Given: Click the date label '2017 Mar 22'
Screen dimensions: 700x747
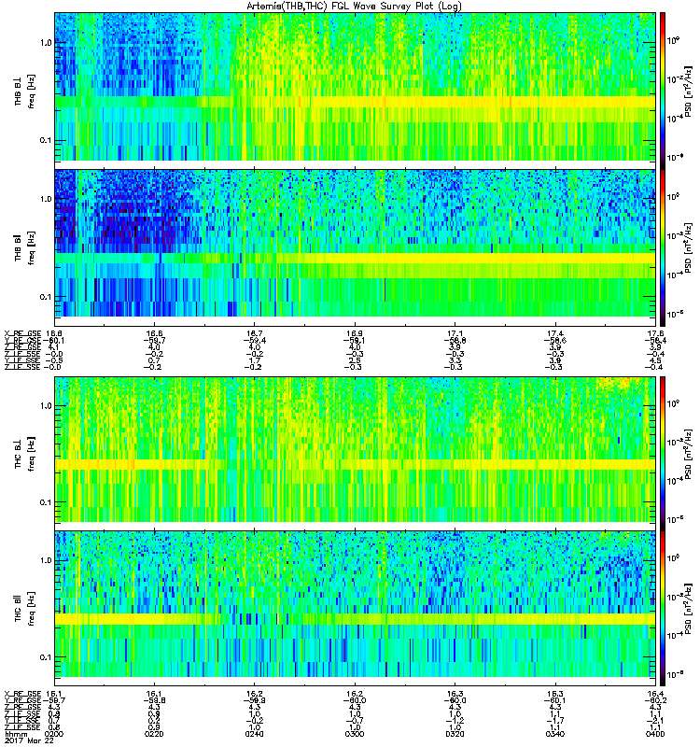Looking at the screenshot, I should 29,741.
